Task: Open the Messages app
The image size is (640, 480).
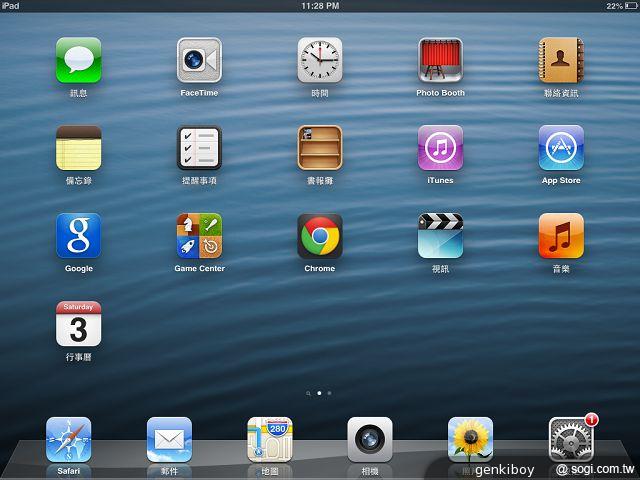Action: tap(78, 60)
